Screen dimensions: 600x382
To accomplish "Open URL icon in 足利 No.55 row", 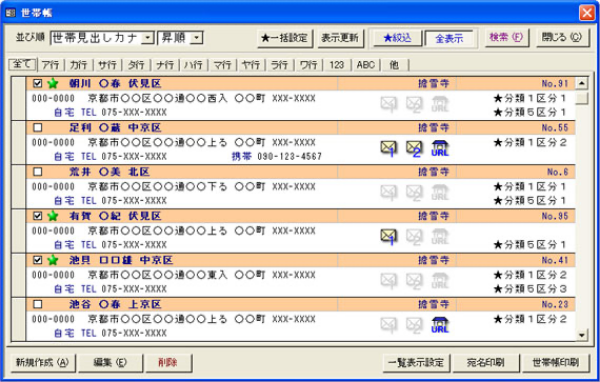I will click(x=440, y=149).
